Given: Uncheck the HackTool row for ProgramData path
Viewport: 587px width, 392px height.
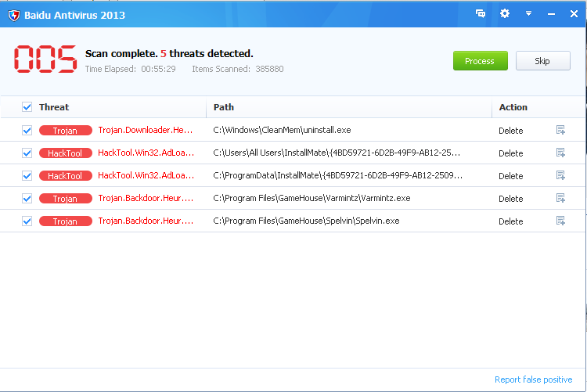Looking at the screenshot, I should [27, 175].
